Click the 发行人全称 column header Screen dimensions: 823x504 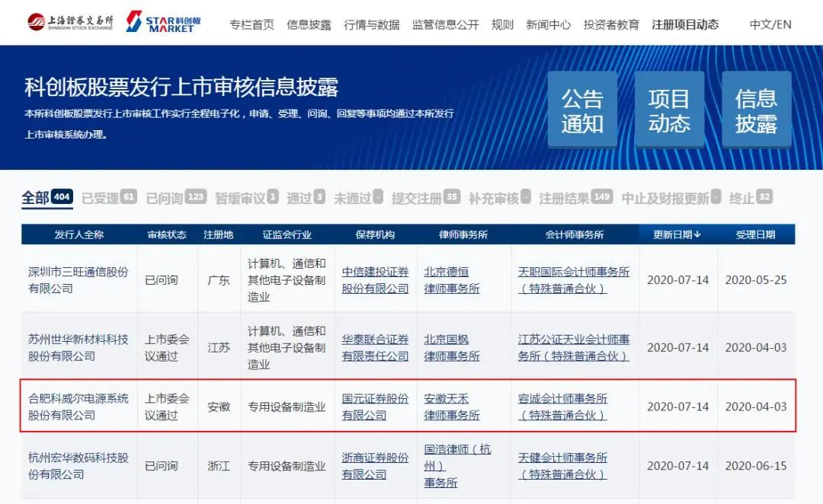coord(79,234)
